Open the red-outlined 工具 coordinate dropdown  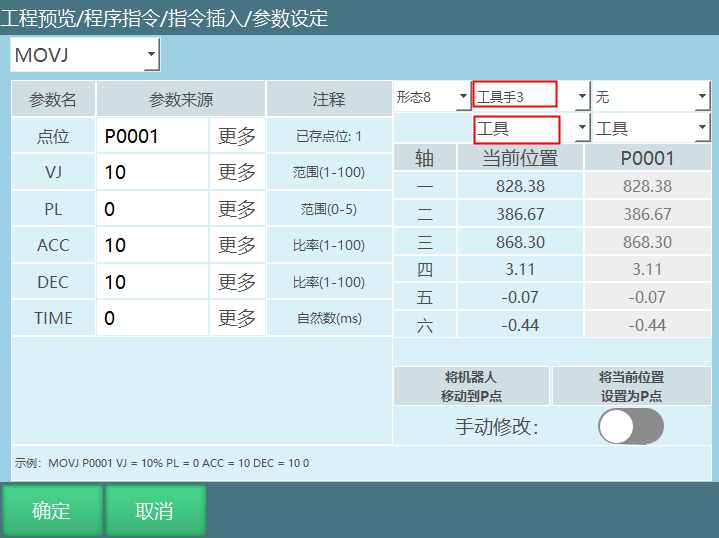coord(531,129)
